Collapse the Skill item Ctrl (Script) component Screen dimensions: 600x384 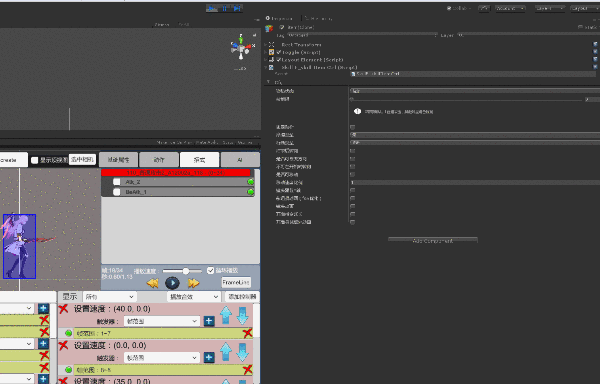[266, 67]
